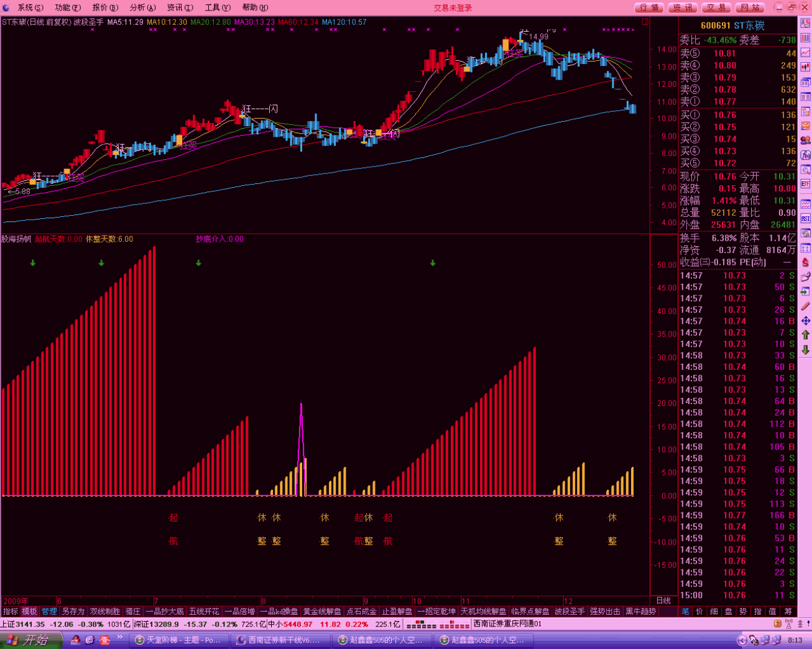Select the 模板 tab at bottom left

click(x=29, y=612)
